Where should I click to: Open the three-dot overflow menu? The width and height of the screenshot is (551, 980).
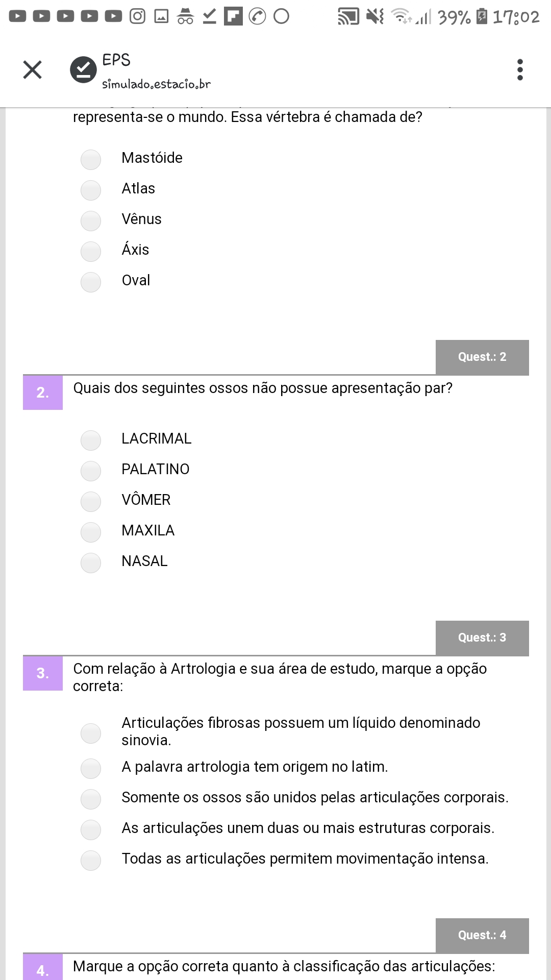[x=520, y=70]
